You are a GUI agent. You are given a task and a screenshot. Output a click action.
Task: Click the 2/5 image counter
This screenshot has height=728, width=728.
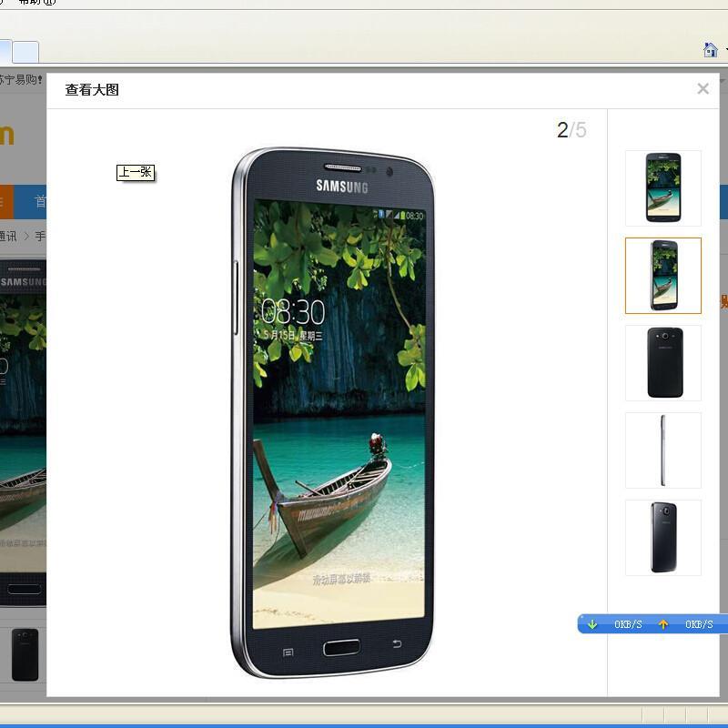click(x=571, y=130)
